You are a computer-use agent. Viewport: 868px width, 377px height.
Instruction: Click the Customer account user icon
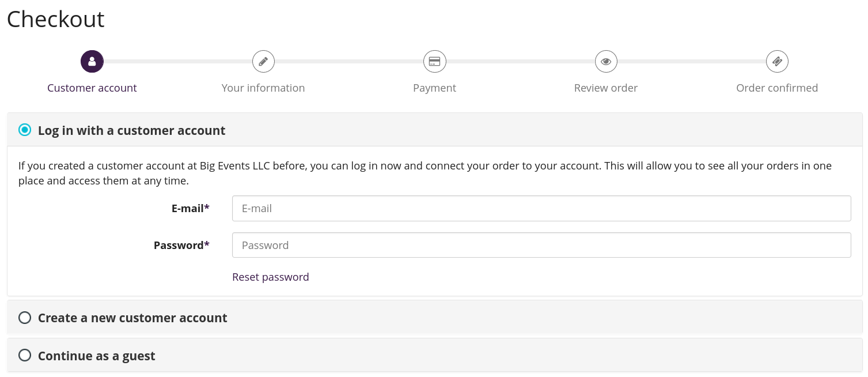tap(92, 61)
